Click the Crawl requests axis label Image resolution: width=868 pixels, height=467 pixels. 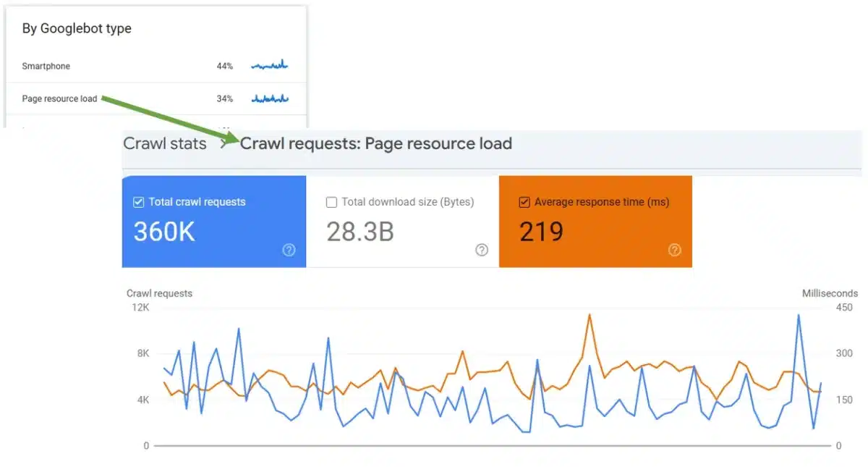coord(159,293)
